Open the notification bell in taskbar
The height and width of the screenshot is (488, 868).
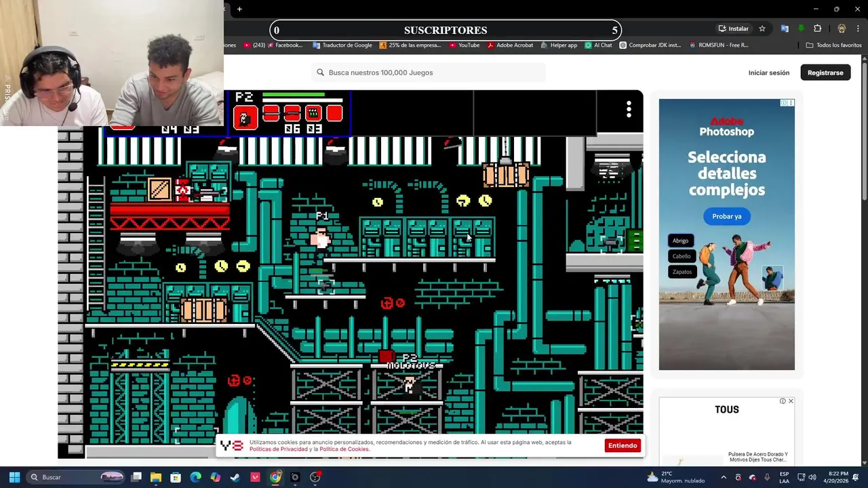857,477
